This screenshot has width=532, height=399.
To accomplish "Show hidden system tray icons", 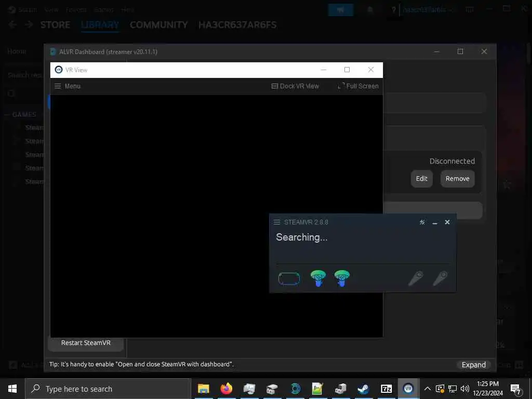I will click(x=428, y=389).
